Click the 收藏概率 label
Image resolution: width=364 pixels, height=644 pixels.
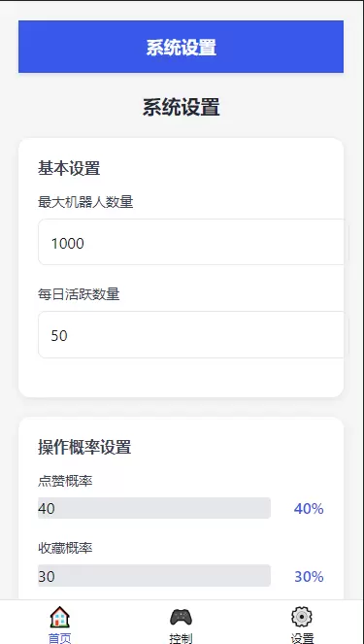point(65,548)
